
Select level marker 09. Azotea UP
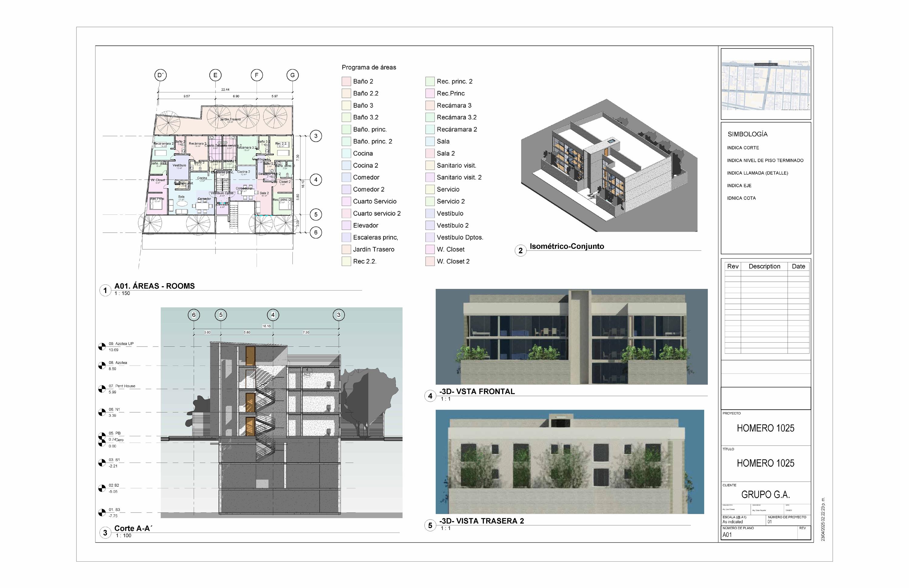tap(102, 347)
